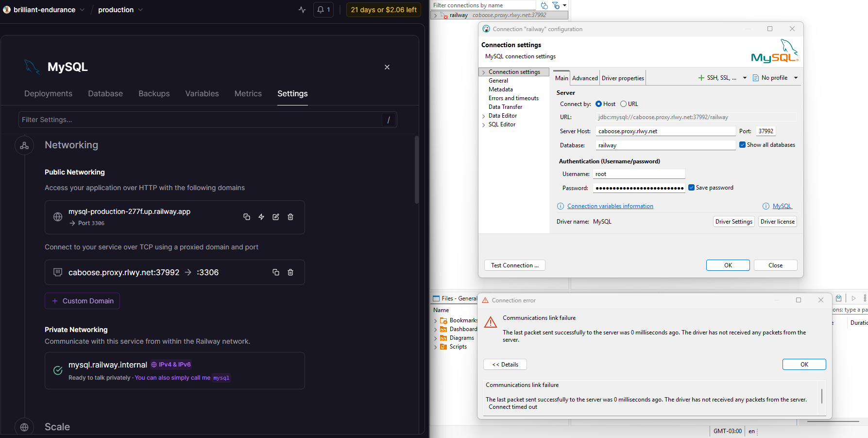868x438 pixels.
Task: Uncheck Show all databases
Action: tap(742, 145)
